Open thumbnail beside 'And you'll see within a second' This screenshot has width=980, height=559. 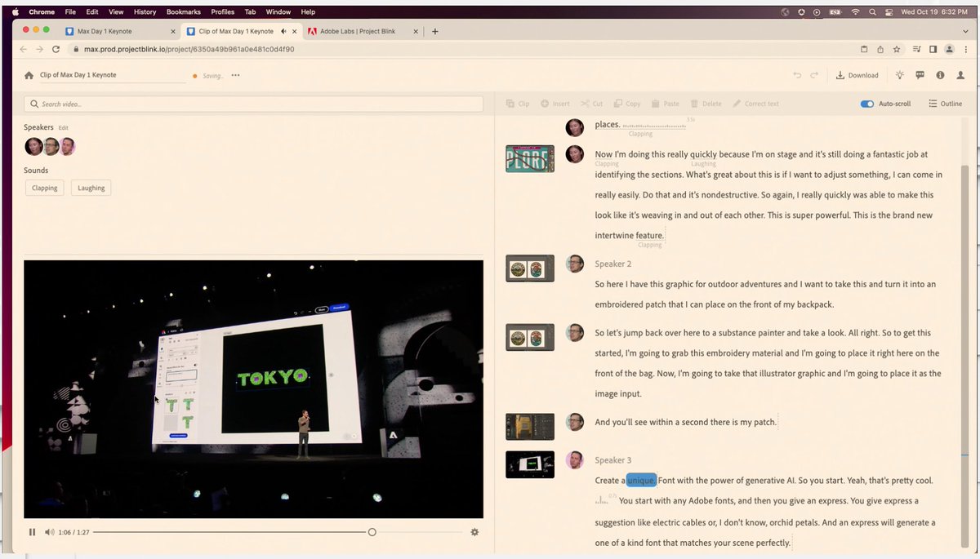click(530, 426)
